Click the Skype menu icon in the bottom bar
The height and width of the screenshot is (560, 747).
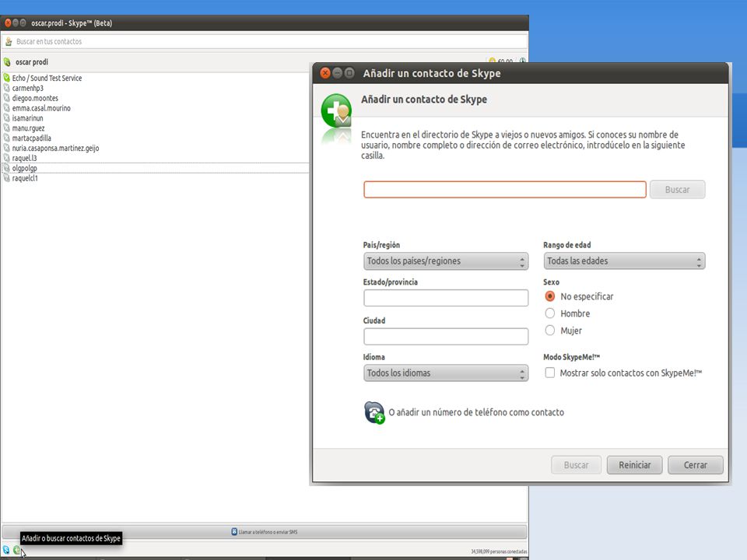tap(6, 550)
